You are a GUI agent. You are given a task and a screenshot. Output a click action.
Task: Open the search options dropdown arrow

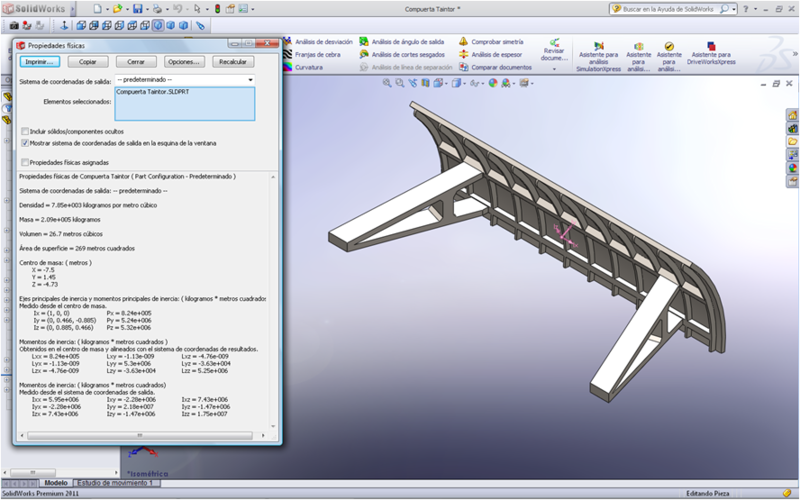[x=735, y=8]
